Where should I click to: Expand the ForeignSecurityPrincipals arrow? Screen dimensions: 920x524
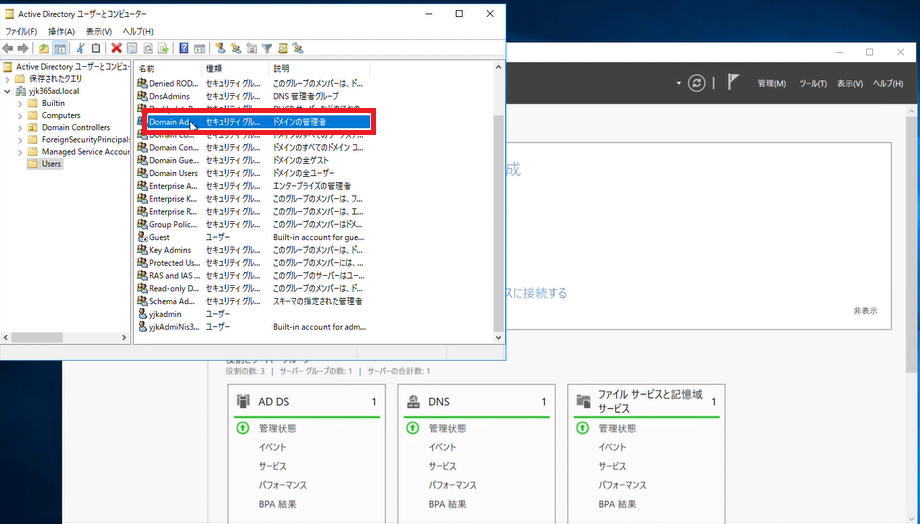click(x=20, y=140)
